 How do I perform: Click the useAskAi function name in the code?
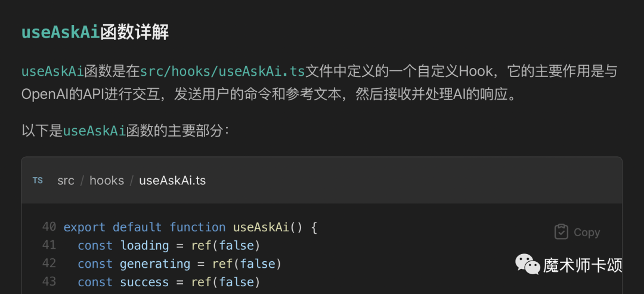(261, 227)
